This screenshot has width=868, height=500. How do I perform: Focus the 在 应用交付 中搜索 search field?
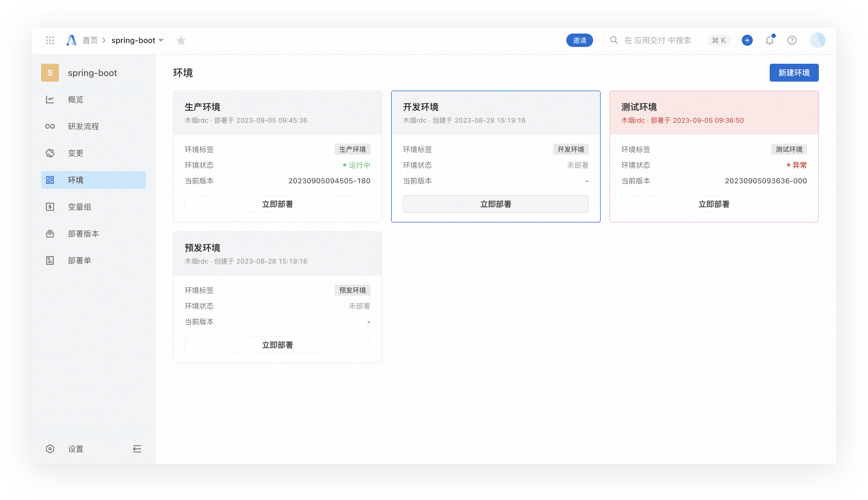pyautogui.click(x=657, y=40)
